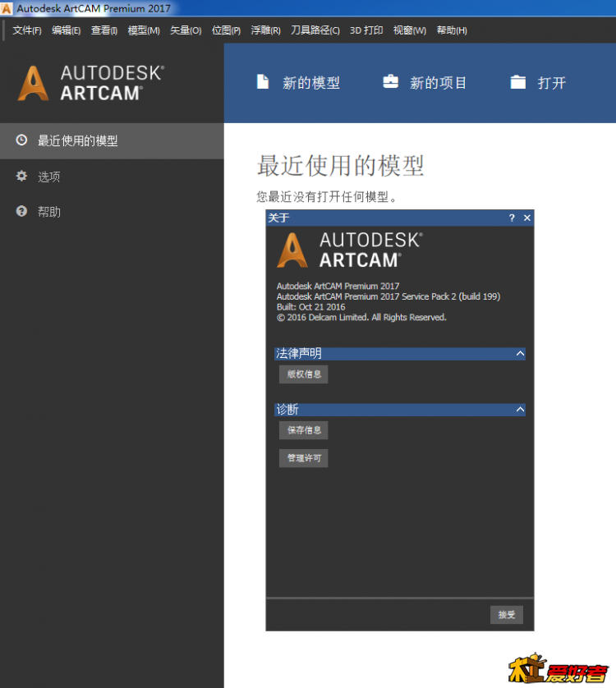The image size is (616, 688).
Task: Click the 版权信息 button
Action: tap(303, 374)
